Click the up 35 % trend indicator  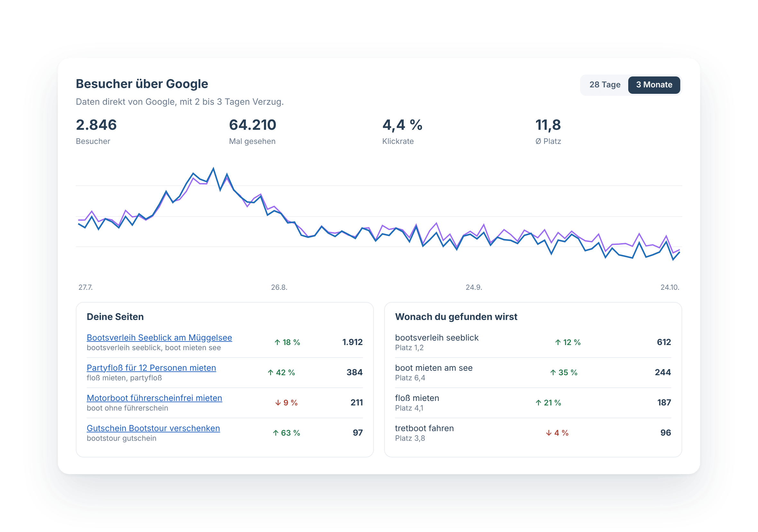(x=564, y=372)
